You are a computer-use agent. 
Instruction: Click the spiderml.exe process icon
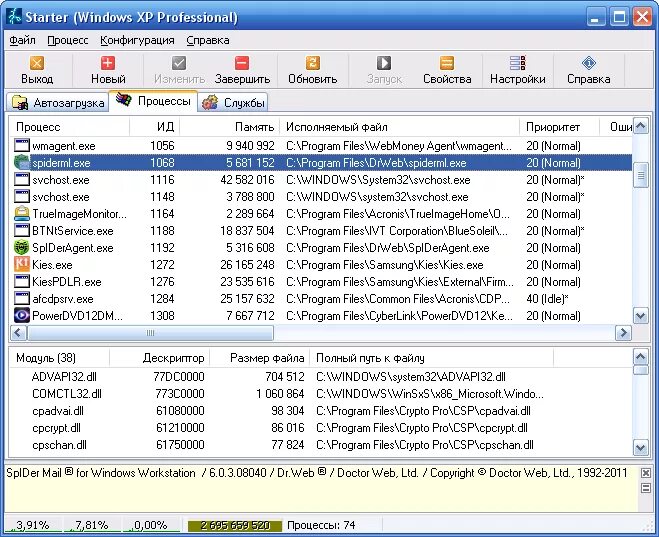pos(21,163)
